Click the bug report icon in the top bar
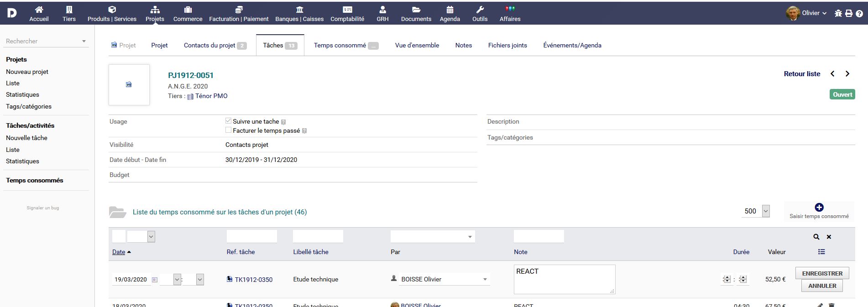This screenshot has height=307, width=868. pyautogui.click(x=838, y=13)
